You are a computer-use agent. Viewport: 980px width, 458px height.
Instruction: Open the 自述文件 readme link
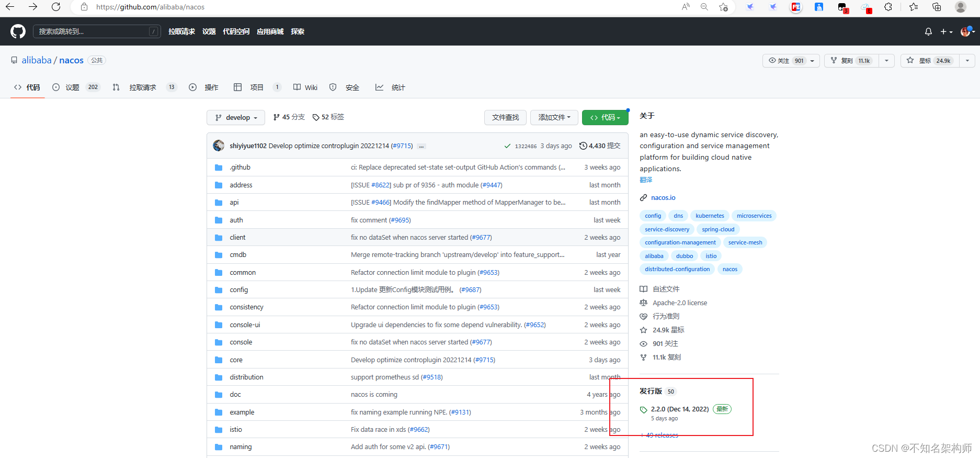click(x=666, y=289)
